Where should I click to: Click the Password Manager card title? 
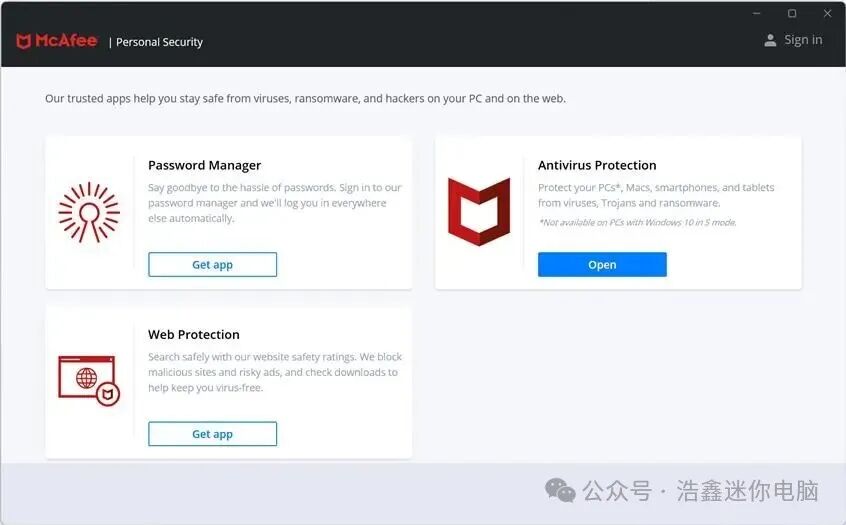point(204,165)
